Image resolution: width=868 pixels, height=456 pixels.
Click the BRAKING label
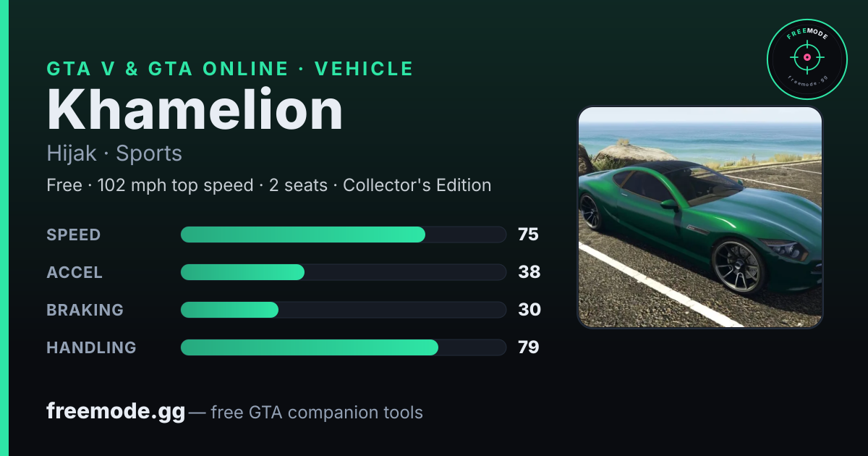(x=85, y=310)
